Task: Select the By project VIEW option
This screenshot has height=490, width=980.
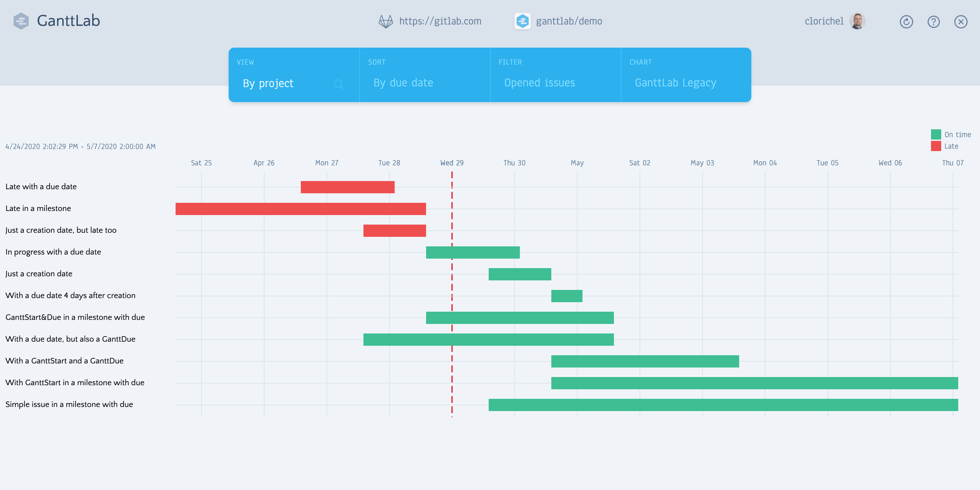Action: click(267, 82)
